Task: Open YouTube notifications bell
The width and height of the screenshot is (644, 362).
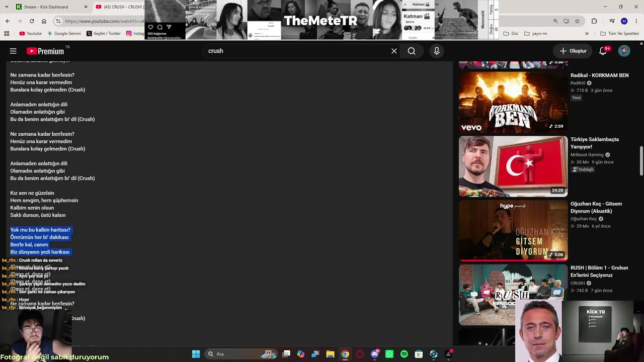Action: 603,51
